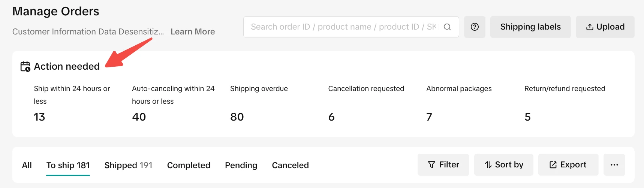Image resolution: width=644 pixels, height=188 pixels.
Task: Click the Export button
Action: pos(568,165)
